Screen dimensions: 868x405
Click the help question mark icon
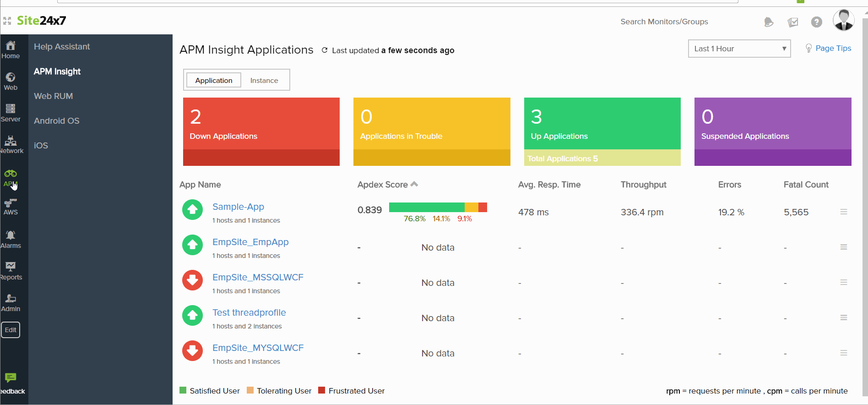[x=816, y=22]
